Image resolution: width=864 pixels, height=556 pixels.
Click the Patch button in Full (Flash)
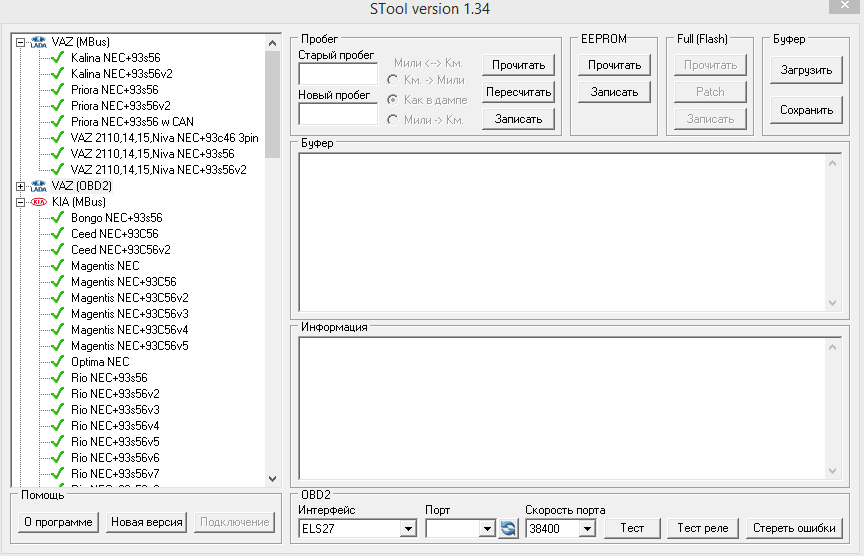pos(710,92)
